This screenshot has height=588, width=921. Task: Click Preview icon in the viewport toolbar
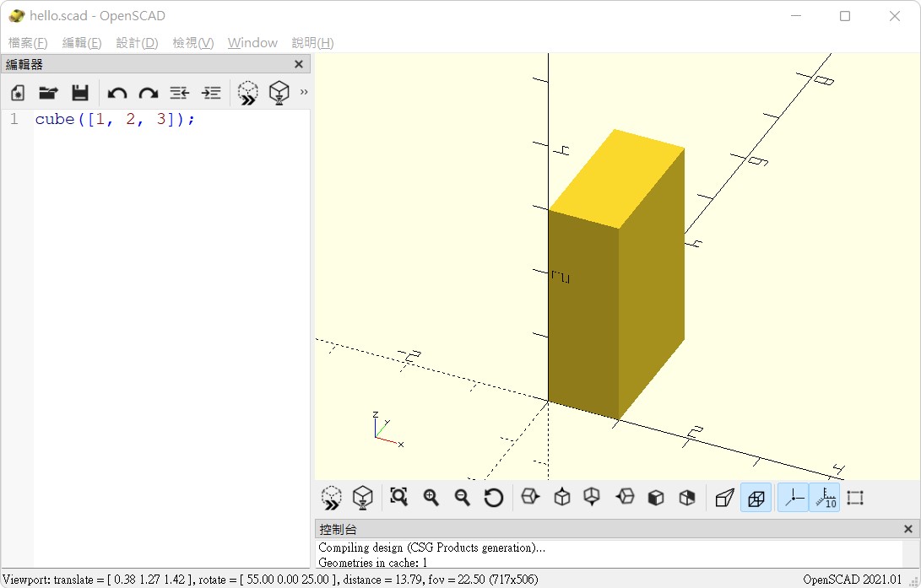pyautogui.click(x=332, y=498)
